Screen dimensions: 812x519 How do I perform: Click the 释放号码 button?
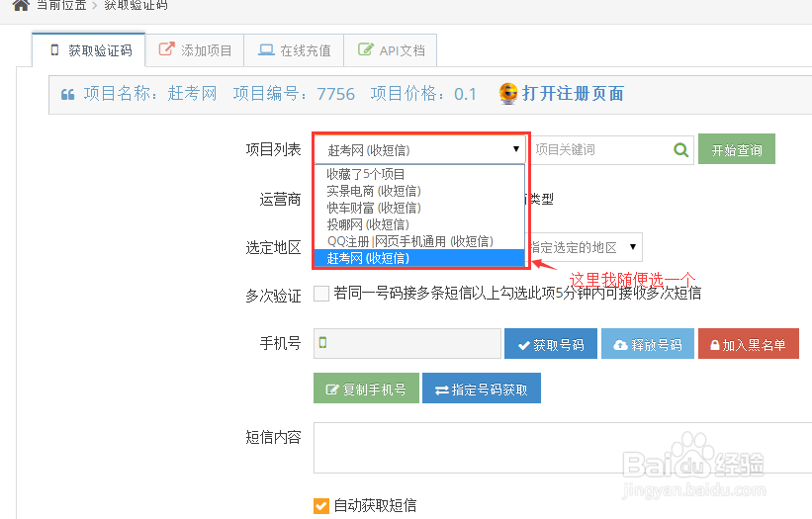point(648,345)
